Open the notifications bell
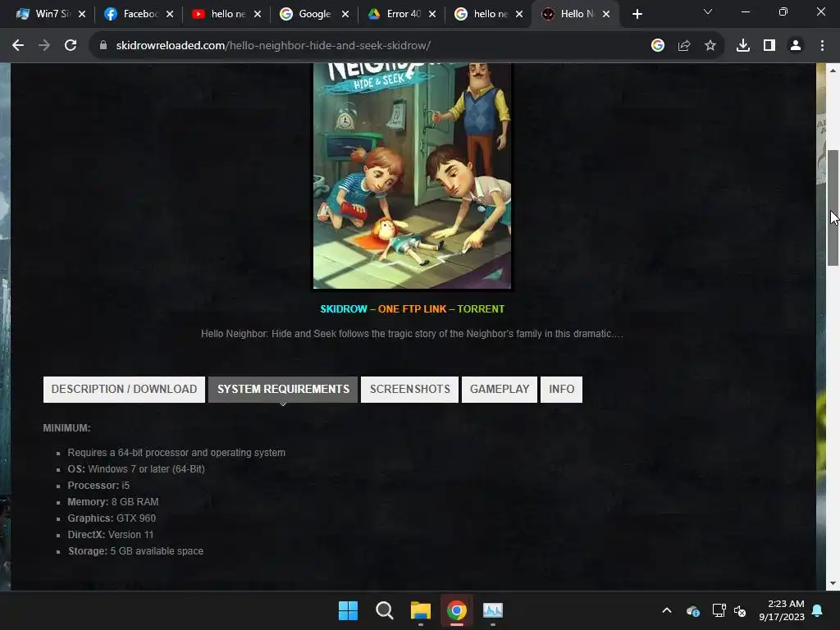Screen dimensions: 840x630 click(818, 610)
